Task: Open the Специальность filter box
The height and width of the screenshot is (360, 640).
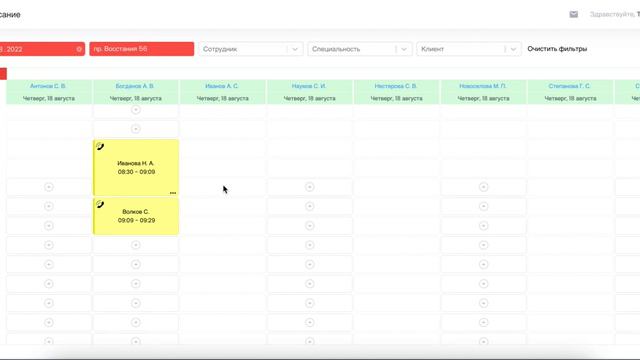Action: tap(360, 49)
